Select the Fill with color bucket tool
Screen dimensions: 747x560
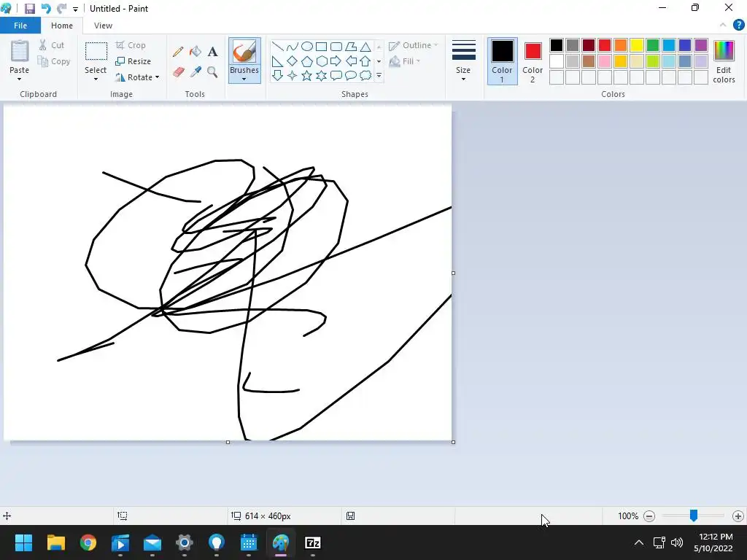[196, 52]
